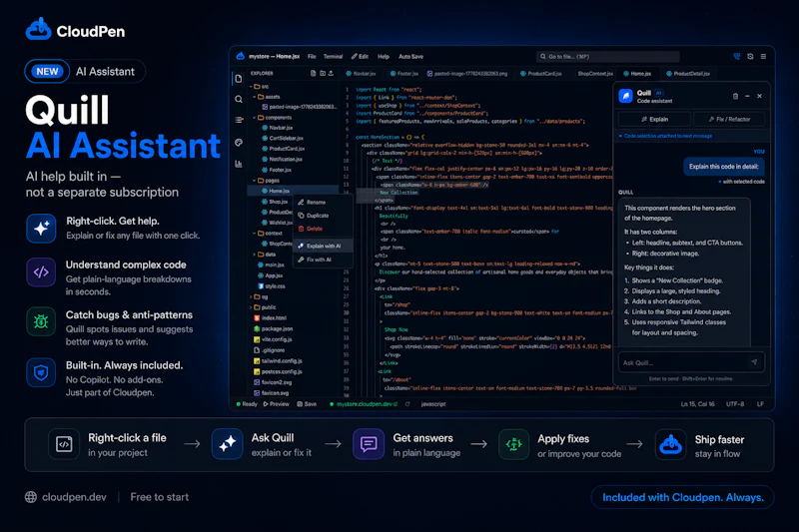The height and width of the screenshot is (532, 799).
Task: Click the Explain button in Quill panel
Action: click(x=654, y=119)
